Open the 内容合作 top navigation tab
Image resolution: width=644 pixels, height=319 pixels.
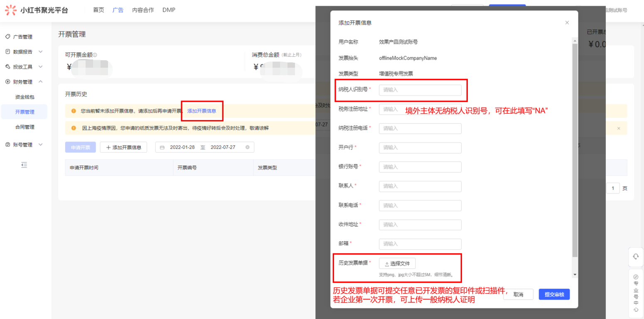pos(143,10)
